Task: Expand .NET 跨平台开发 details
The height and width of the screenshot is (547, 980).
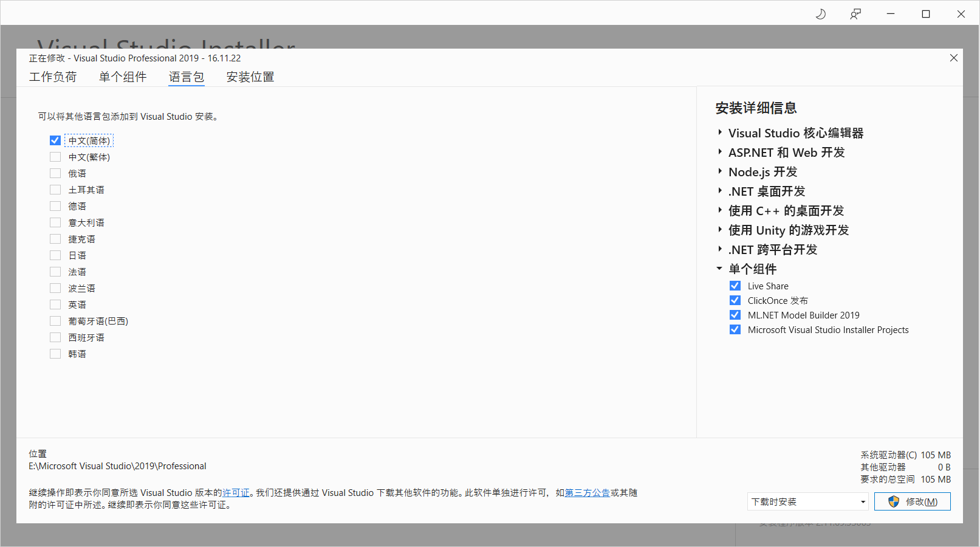Action: tap(720, 249)
